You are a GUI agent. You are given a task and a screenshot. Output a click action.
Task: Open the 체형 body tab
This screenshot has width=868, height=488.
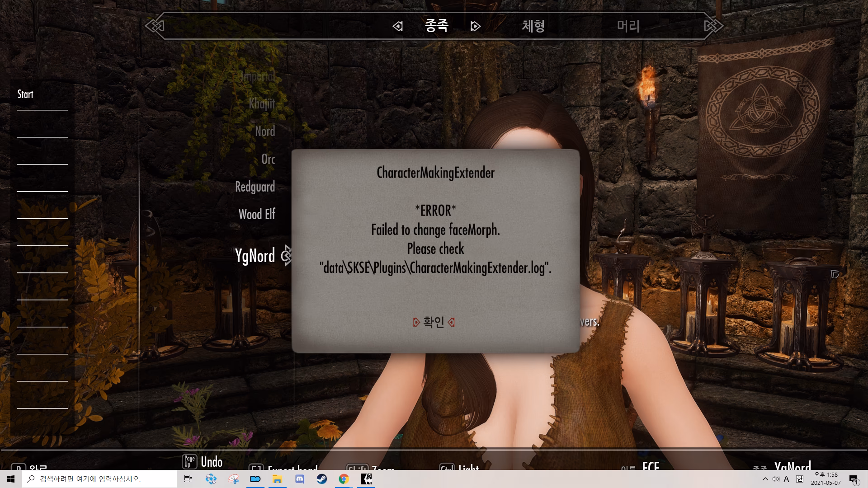click(533, 26)
